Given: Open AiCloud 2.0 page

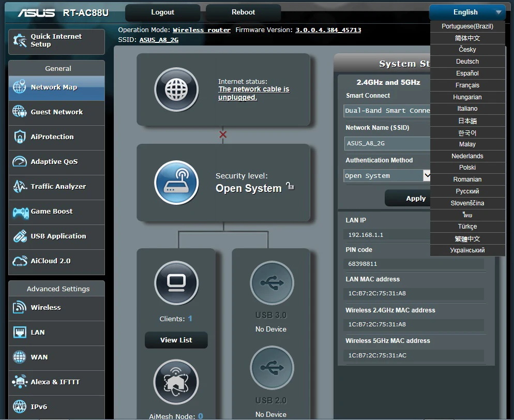Looking at the screenshot, I should point(56,262).
